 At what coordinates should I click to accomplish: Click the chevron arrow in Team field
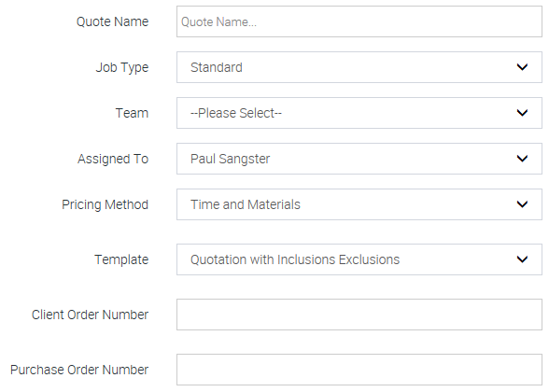click(x=522, y=113)
